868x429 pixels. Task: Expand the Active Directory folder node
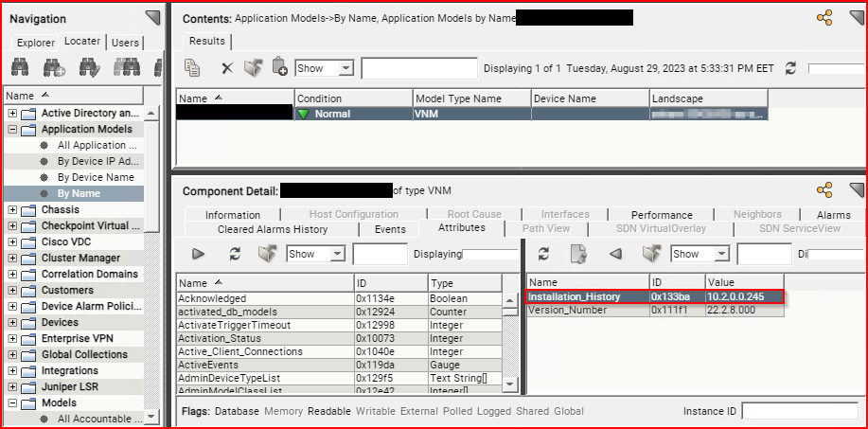pos(12,113)
